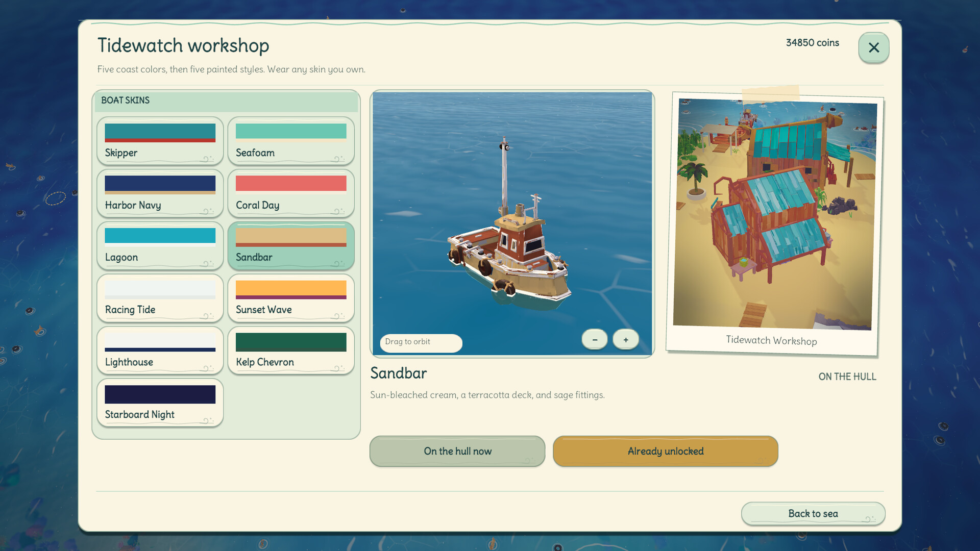
Task: Select the Sandbar boat skin
Action: coord(291,245)
